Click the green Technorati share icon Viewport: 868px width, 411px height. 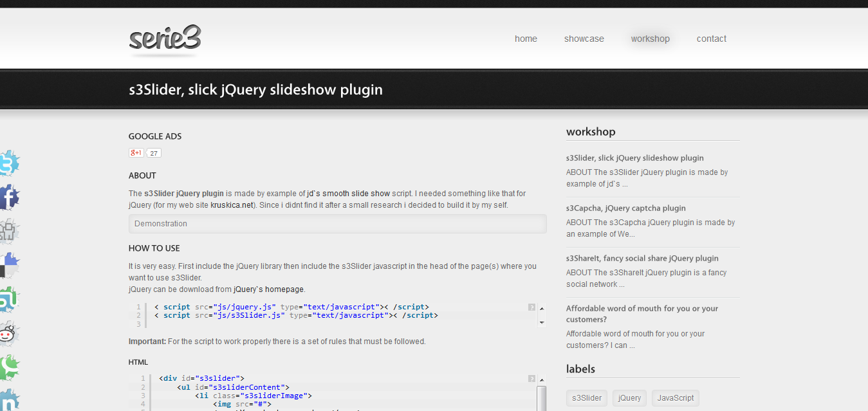point(9,367)
